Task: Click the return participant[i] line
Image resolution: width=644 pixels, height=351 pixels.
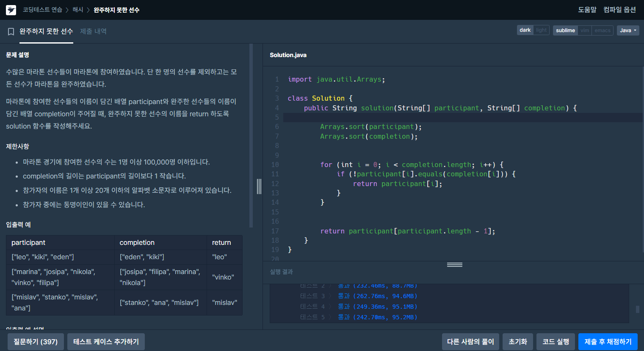Action: click(x=398, y=184)
